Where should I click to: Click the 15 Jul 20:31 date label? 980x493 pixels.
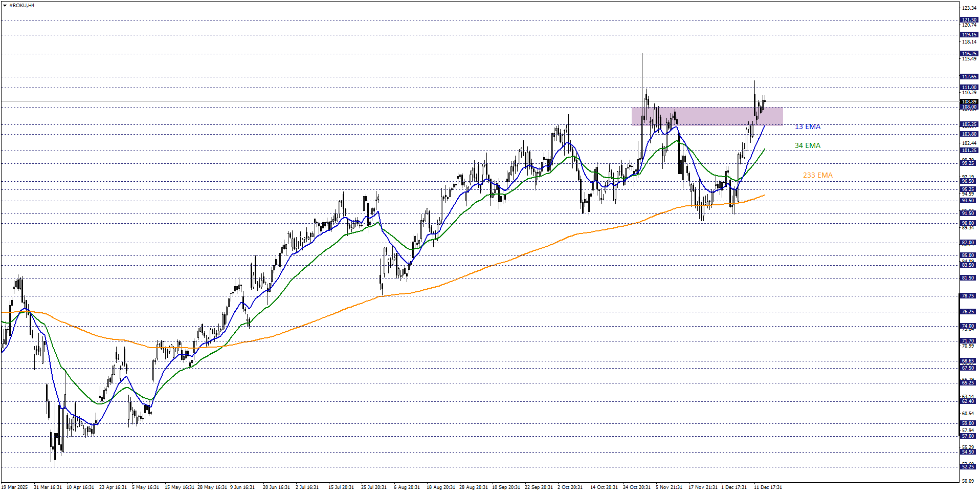coord(341,487)
